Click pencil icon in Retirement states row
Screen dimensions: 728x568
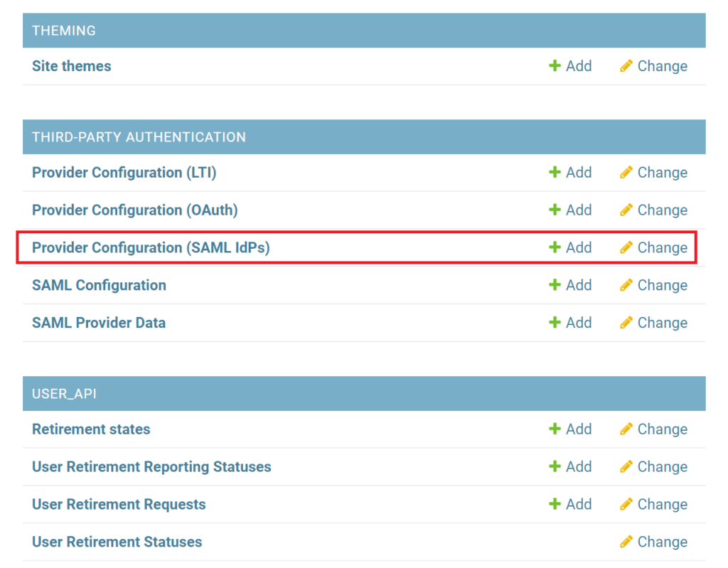click(626, 429)
